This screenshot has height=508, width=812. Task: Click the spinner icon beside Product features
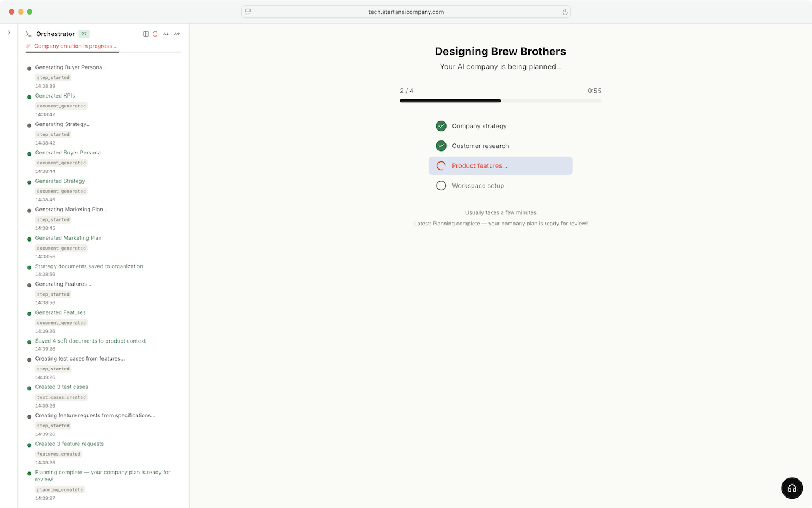(441, 165)
